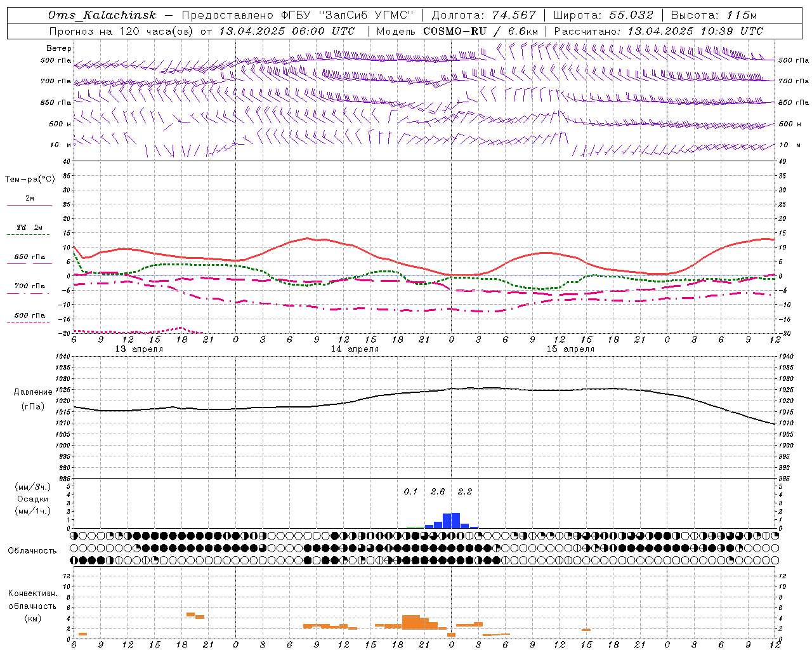Click the '15 апреля' date label

570,349
